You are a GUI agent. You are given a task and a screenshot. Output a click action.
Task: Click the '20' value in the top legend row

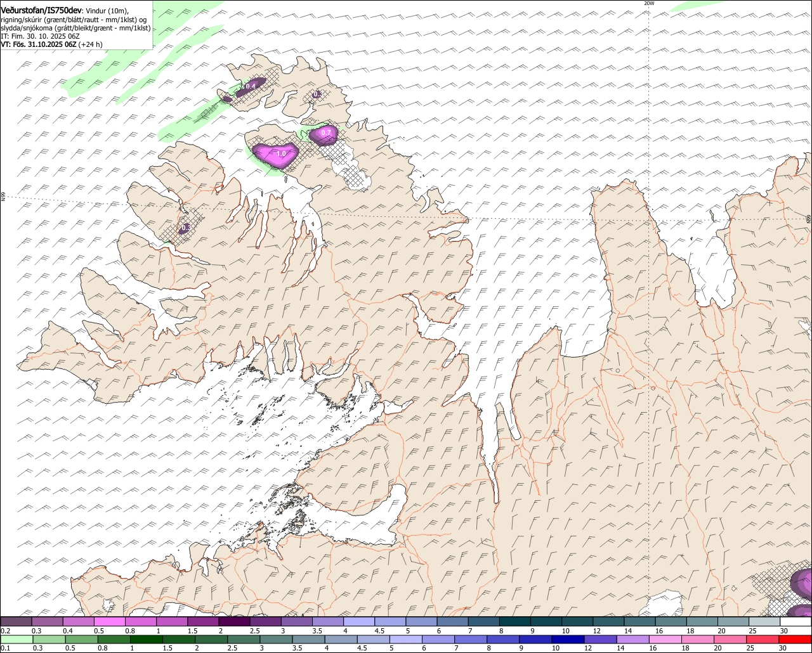pos(722,631)
